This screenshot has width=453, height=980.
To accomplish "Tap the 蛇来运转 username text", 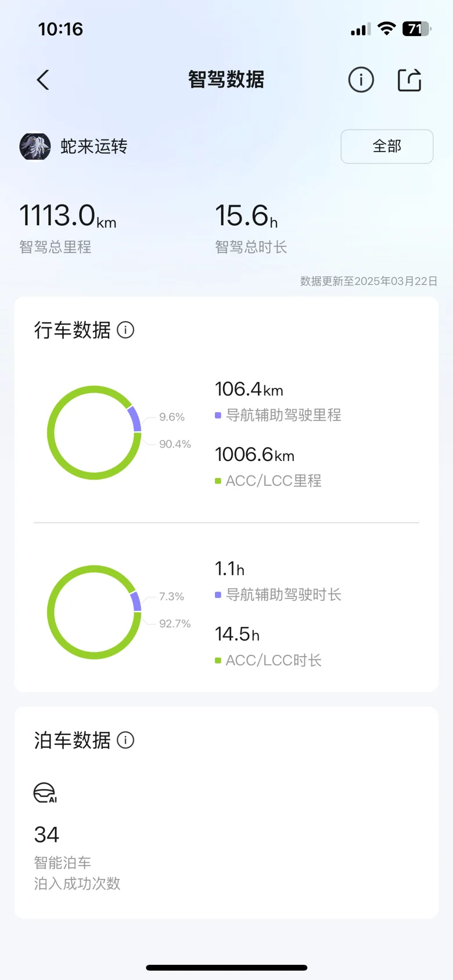I will click(x=94, y=146).
